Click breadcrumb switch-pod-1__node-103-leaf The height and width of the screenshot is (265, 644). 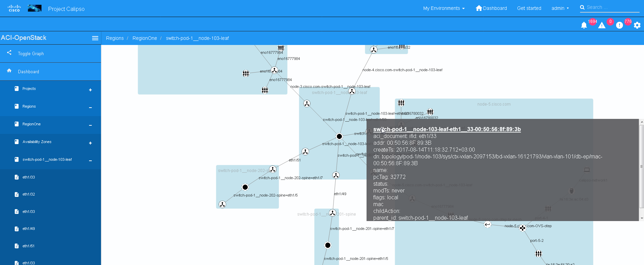click(197, 38)
